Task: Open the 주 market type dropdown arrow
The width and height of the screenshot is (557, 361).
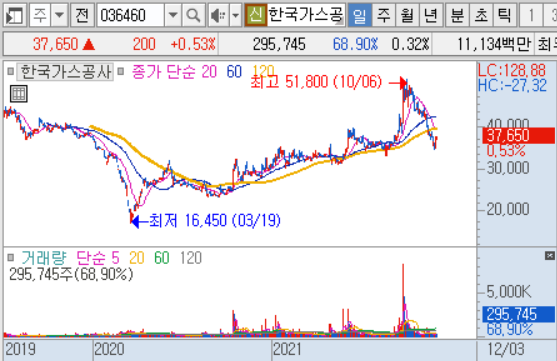Action: [59, 15]
